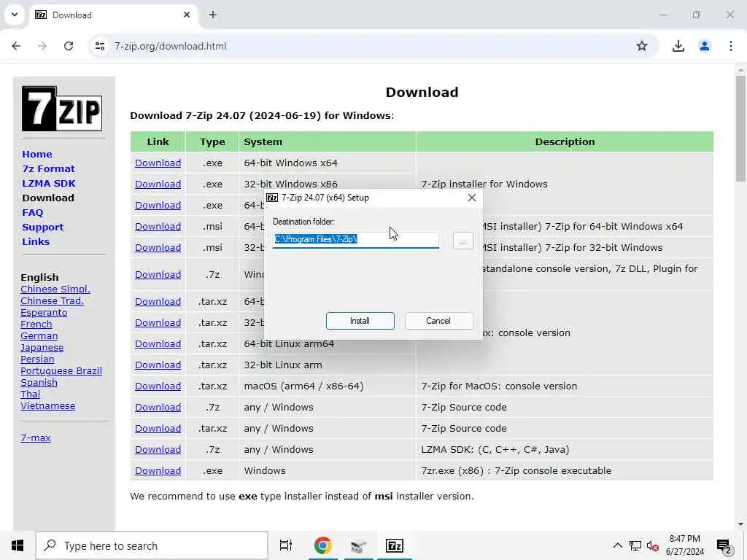
Task: Switch language to Persian
Action: [x=37, y=359]
